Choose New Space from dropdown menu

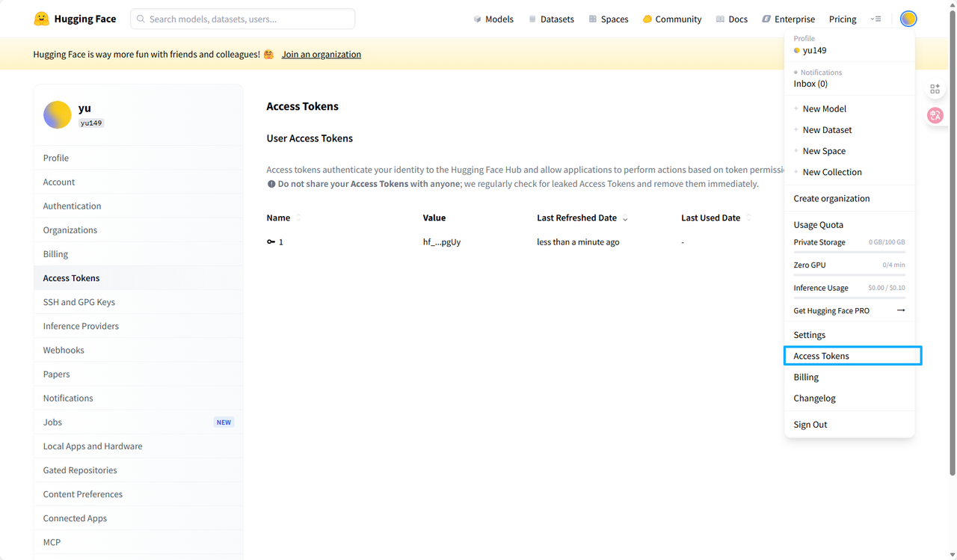(x=849, y=150)
